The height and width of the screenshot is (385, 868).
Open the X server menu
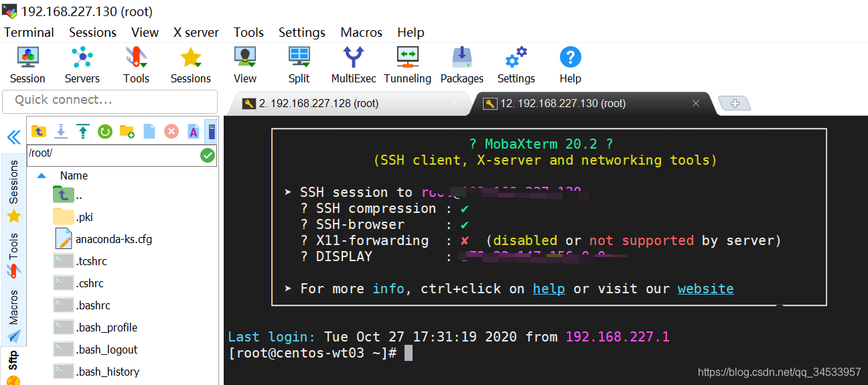point(196,32)
